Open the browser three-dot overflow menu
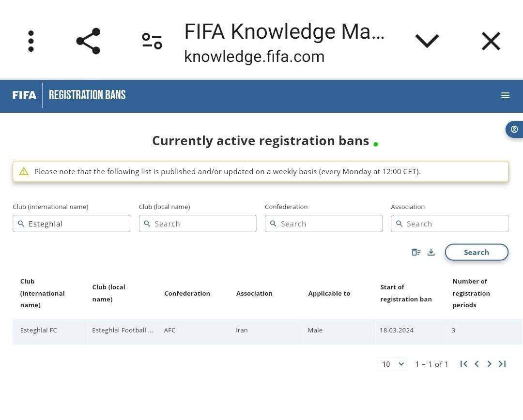Viewport: 523px width, 420px height. click(x=31, y=41)
